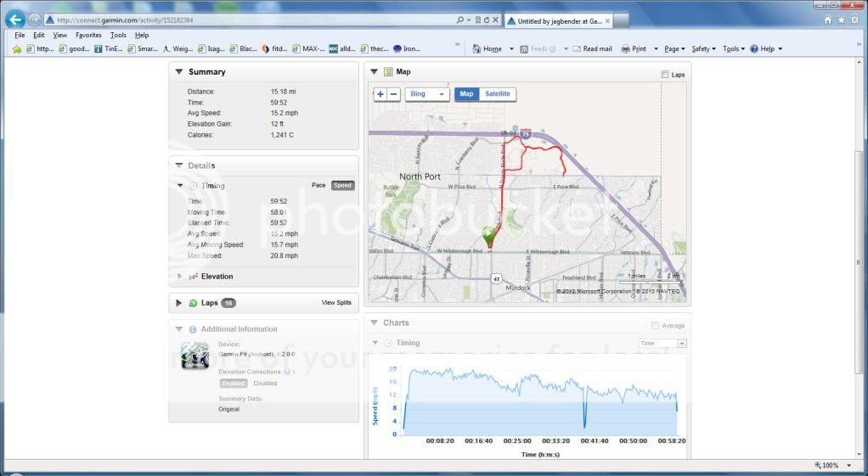Tick the Average checkbox in Charts
The image size is (868, 476).
coord(655,326)
